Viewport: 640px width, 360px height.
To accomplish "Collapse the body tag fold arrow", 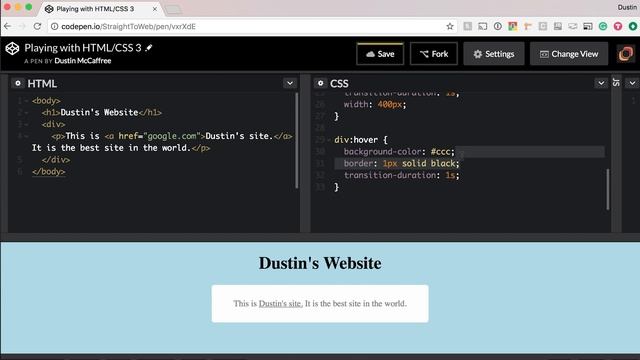I will tap(27, 101).
